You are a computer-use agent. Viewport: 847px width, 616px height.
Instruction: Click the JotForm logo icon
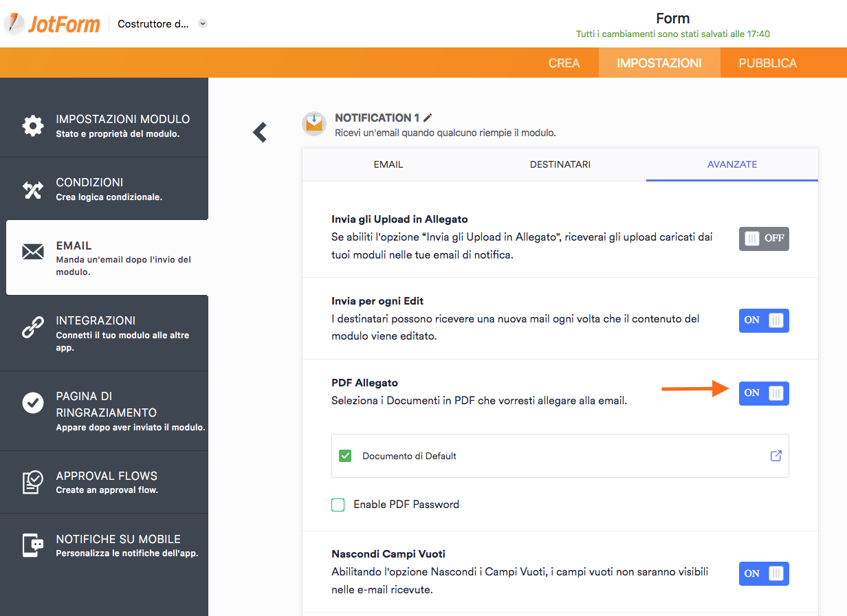(14, 23)
